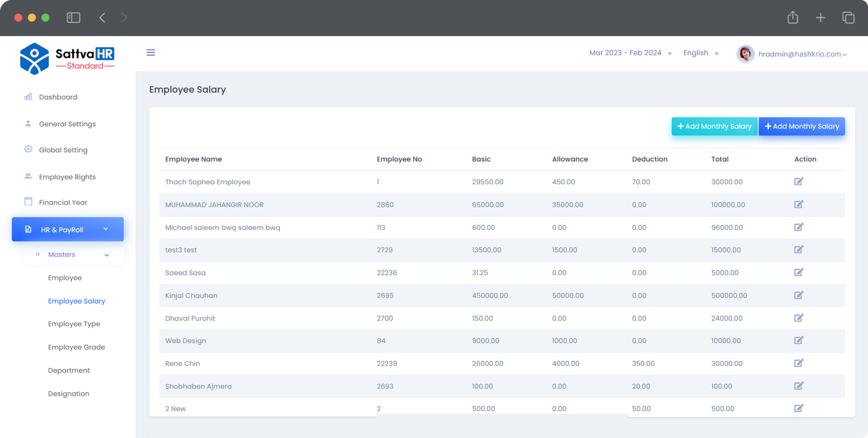Click the blue Add Monthly Salary button

pyautogui.click(x=801, y=126)
